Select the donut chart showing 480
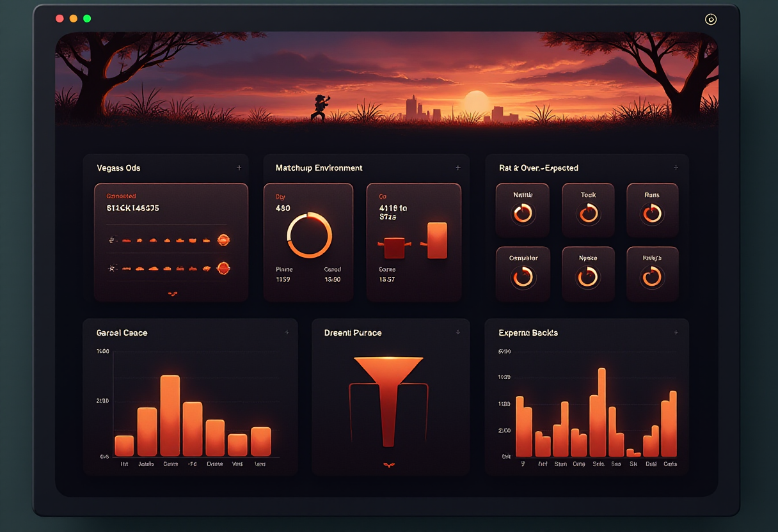Screen dimensions: 778x532 (310, 235)
